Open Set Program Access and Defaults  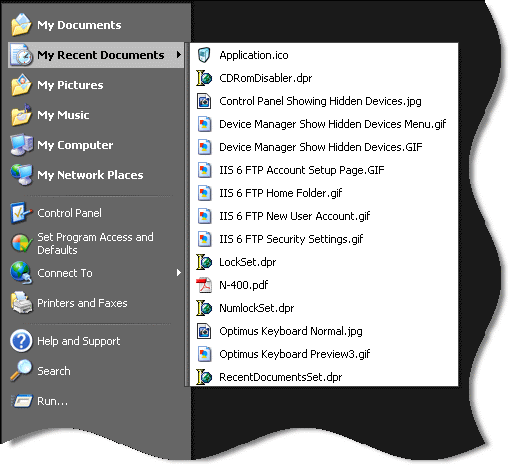pos(96,243)
